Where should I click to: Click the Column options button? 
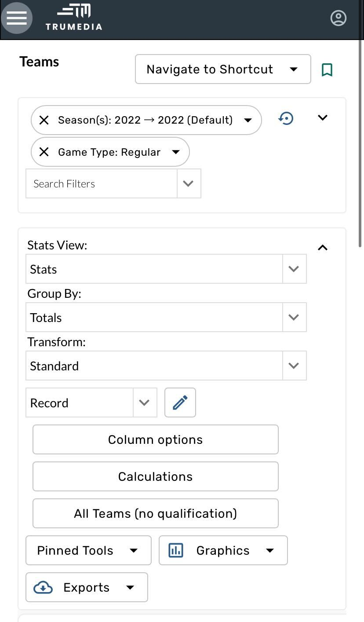[x=155, y=439]
